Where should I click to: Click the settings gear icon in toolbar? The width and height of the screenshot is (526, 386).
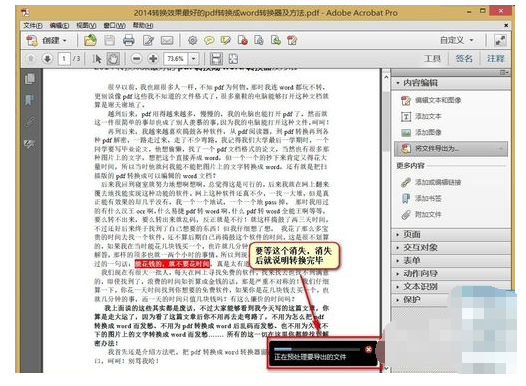(192, 41)
